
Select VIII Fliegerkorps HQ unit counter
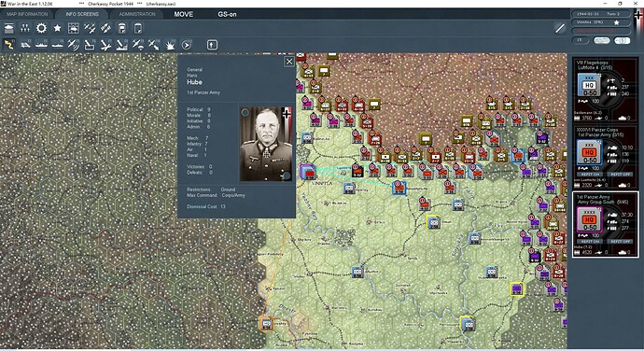589,86
